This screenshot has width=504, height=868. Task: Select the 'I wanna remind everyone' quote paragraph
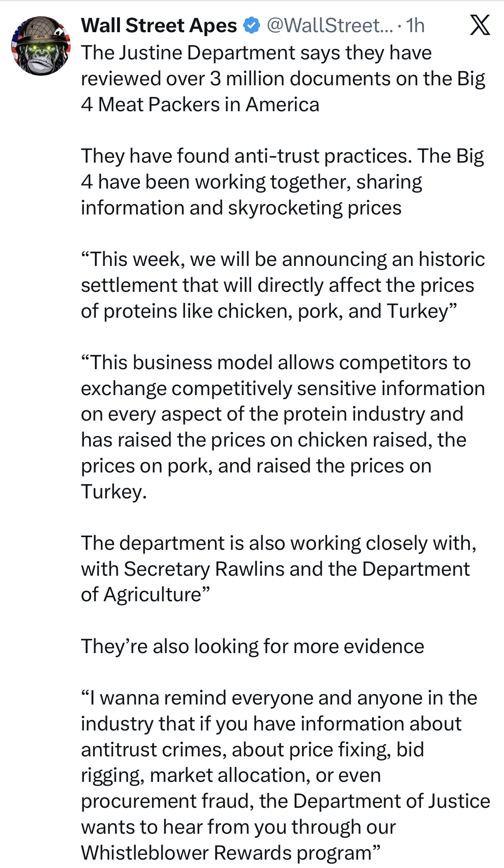tap(285, 775)
